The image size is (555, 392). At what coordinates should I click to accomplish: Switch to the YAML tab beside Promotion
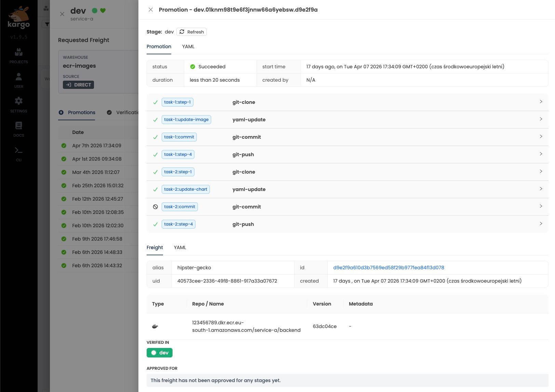tap(188, 46)
